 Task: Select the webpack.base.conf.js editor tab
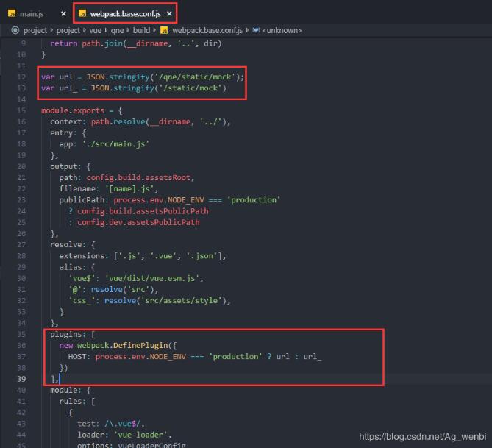(125, 13)
